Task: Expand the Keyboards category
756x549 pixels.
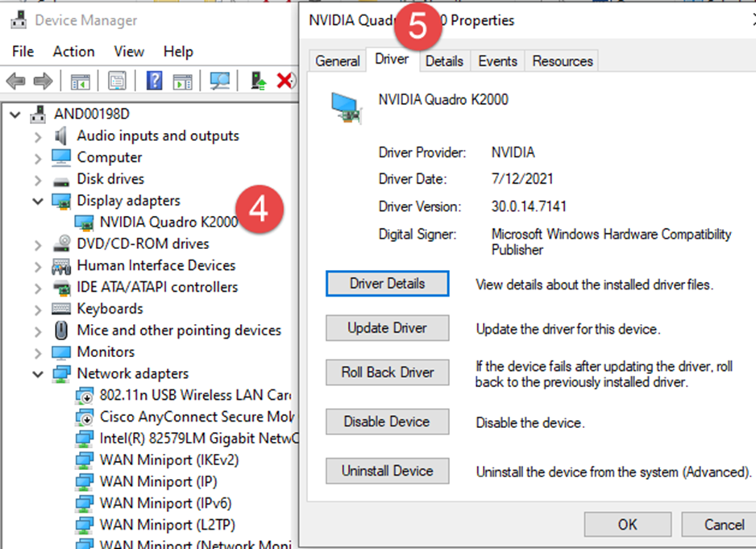Action: coord(37,309)
